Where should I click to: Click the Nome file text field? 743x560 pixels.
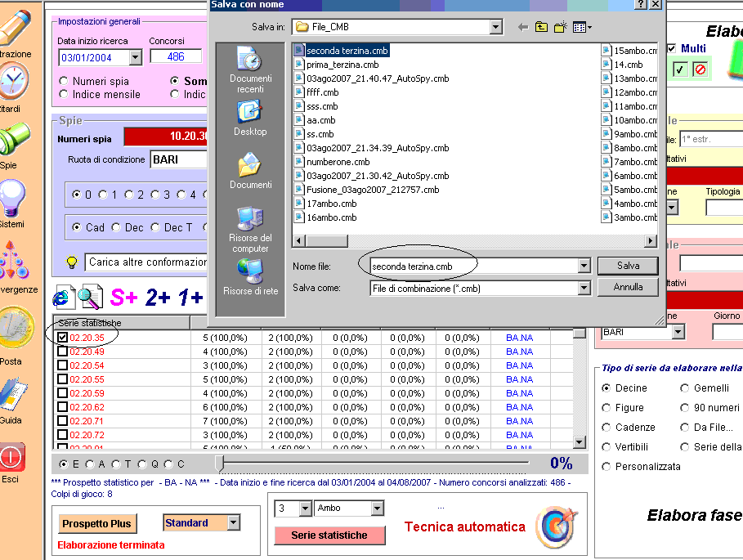(474, 267)
